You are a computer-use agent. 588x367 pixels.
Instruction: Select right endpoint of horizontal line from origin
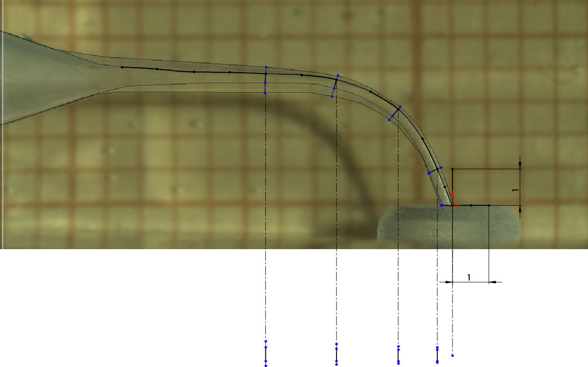pos(489,205)
